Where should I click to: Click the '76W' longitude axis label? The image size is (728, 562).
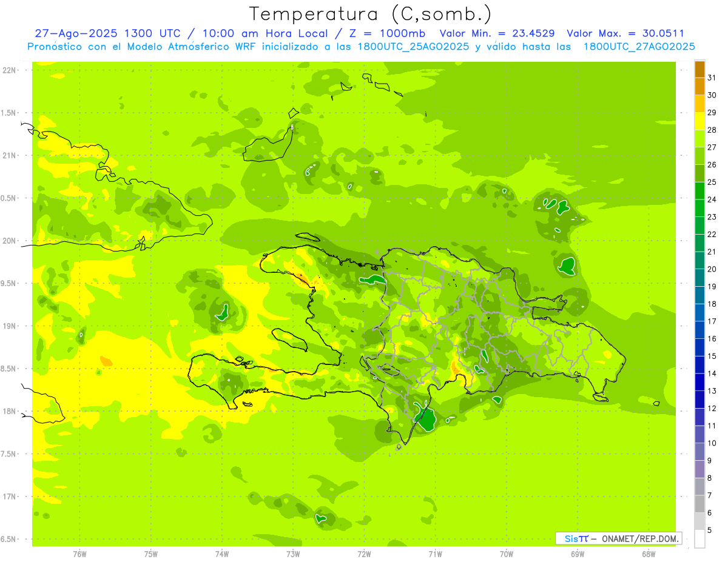point(79,554)
